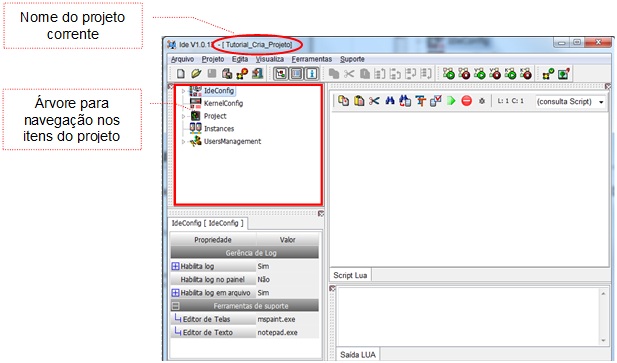The image size is (617, 363).
Task: Collapse the Ferramentas de suporte group
Action: [x=176, y=306]
